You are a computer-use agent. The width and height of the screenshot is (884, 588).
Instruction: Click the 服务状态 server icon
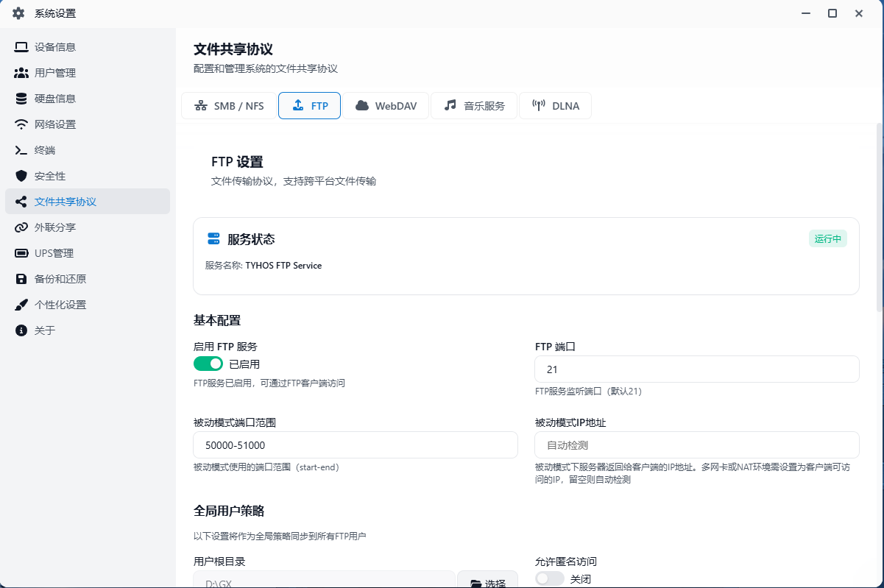pyautogui.click(x=214, y=239)
